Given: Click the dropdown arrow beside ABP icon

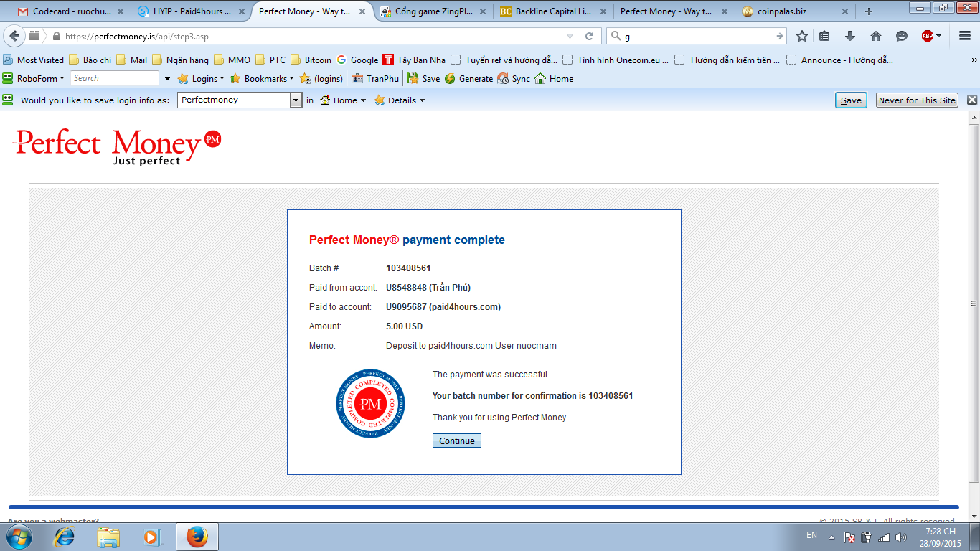Looking at the screenshot, I should pyautogui.click(x=938, y=36).
